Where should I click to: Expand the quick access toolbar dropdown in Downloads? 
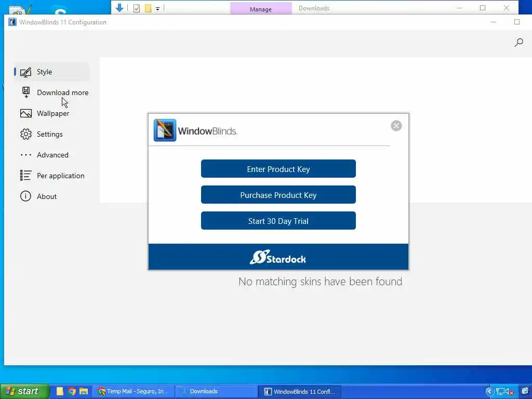(158, 8)
